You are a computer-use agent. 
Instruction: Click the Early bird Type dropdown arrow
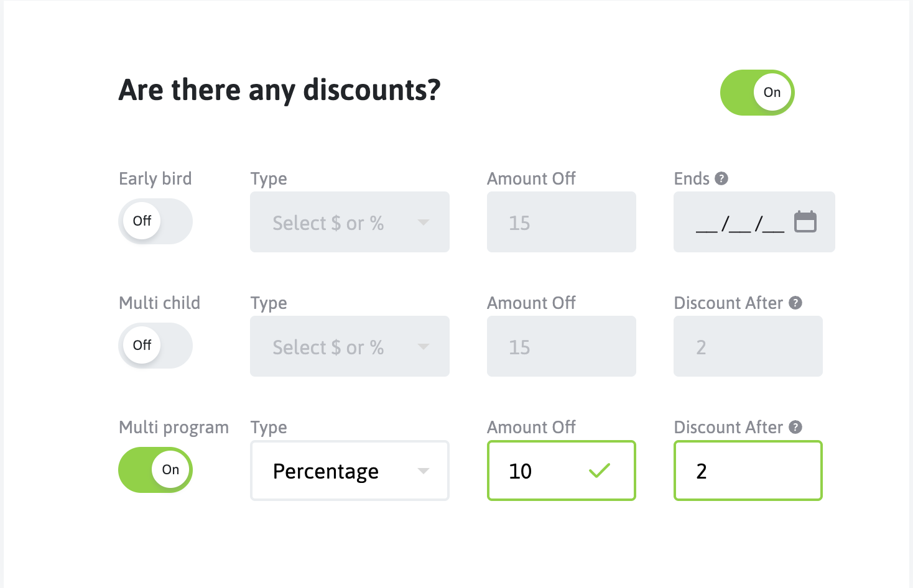click(424, 223)
